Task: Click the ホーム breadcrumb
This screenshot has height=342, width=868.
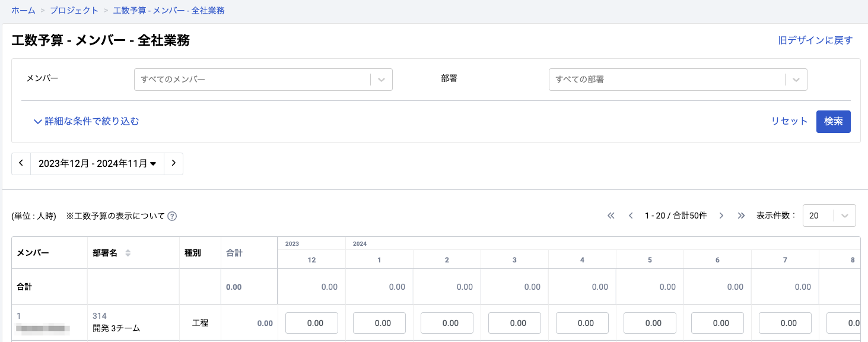Action: 23,11
